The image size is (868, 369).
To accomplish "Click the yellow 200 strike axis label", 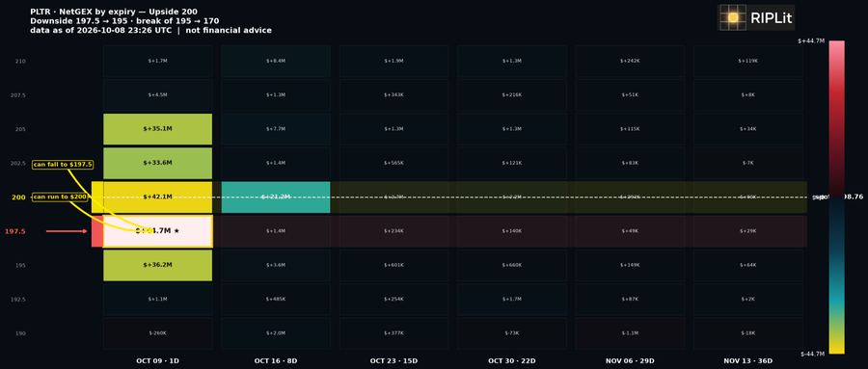I will tap(19, 198).
